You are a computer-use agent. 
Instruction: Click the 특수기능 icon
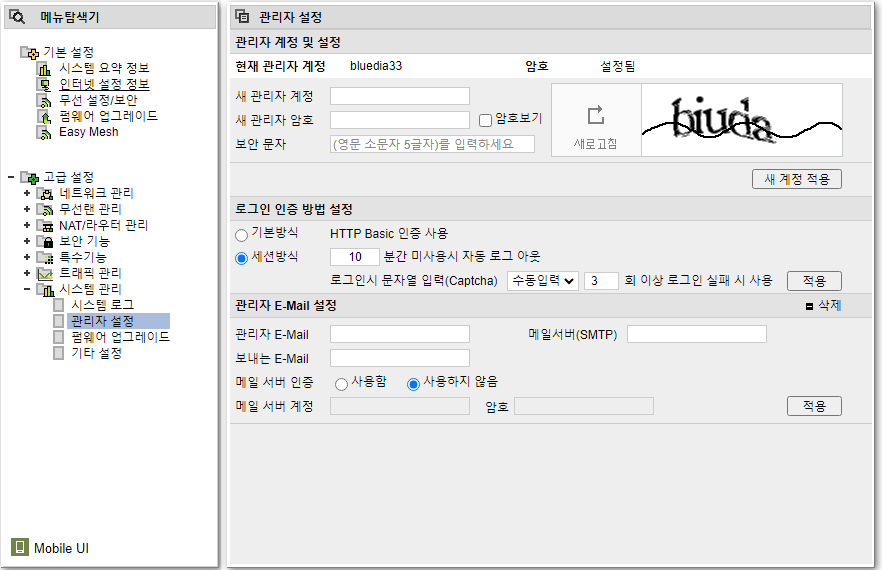tap(45, 258)
